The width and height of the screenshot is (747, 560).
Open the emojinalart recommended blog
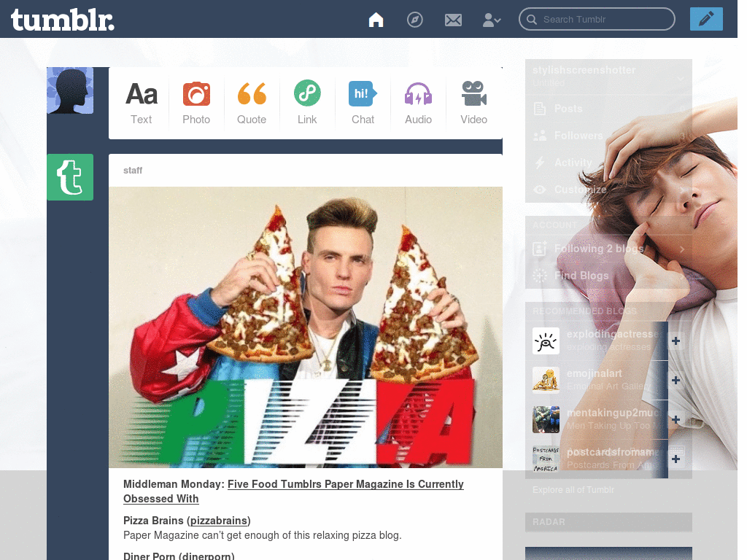pyautogui.click(x=594, y=374)
